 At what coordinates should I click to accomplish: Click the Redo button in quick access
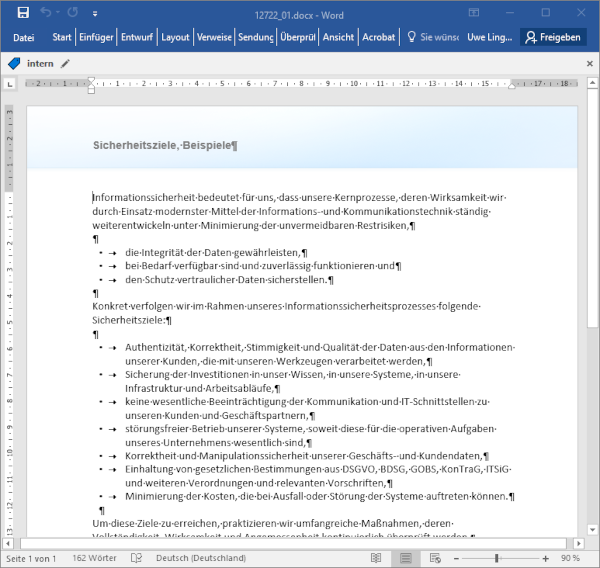[x=71, y=13]
